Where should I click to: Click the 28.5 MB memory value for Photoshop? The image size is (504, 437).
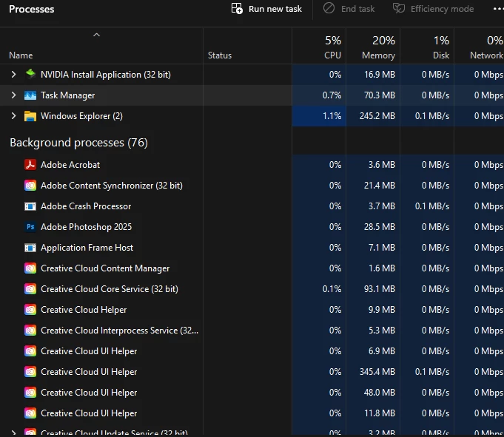379,227
